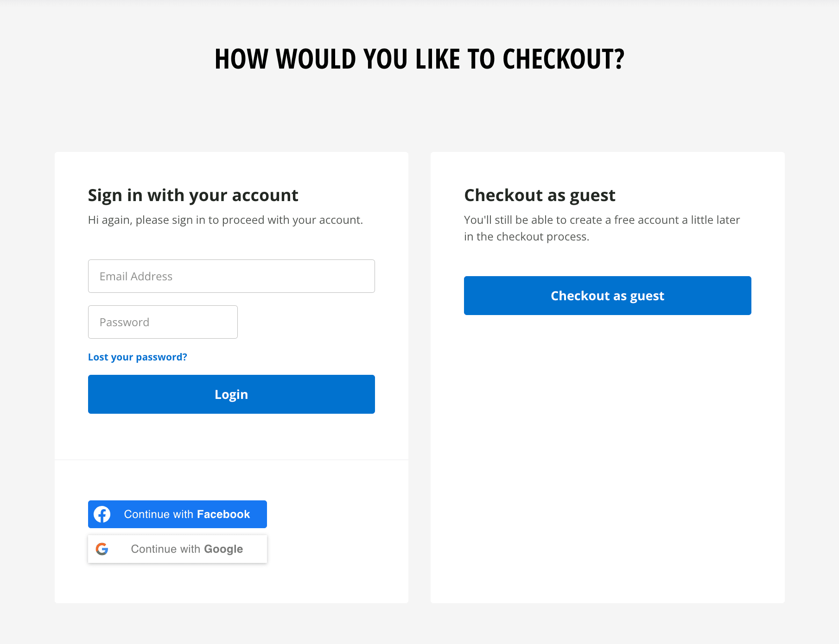Click the Facebook logo icon
The height and width of the screenshot is (644, 839).
(x=102, y=514)
